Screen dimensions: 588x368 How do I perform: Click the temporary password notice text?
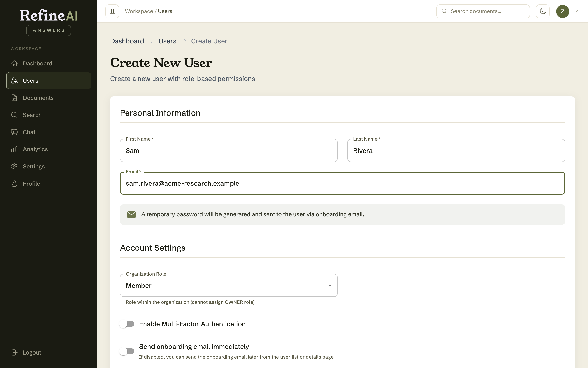coord(253,214)
